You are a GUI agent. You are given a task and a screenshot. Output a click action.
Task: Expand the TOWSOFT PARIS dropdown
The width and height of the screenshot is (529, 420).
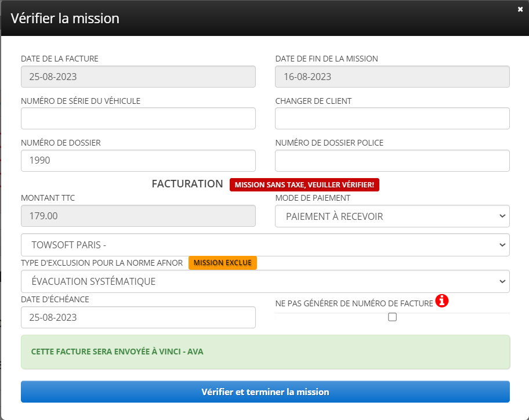(x=265, y=245)
